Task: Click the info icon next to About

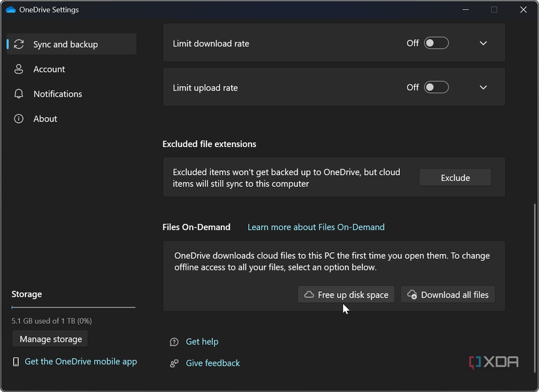Action: (x=19, y=118)
